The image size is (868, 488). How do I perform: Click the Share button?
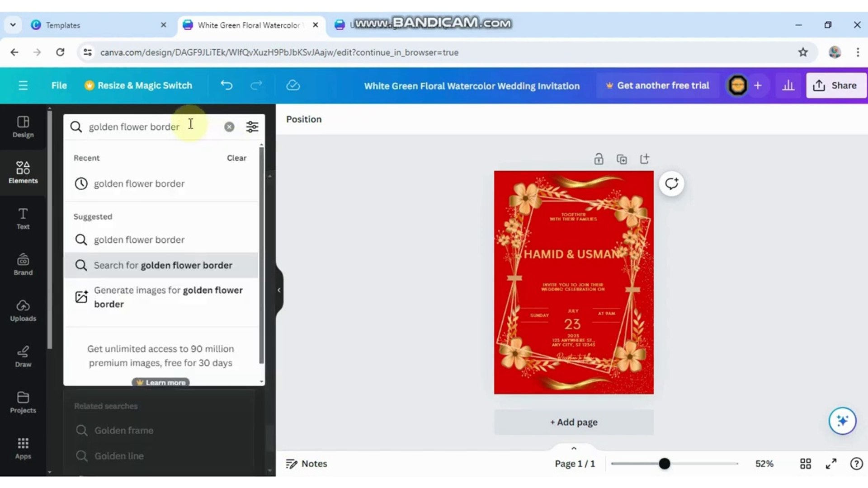click(x=835, y=85)
